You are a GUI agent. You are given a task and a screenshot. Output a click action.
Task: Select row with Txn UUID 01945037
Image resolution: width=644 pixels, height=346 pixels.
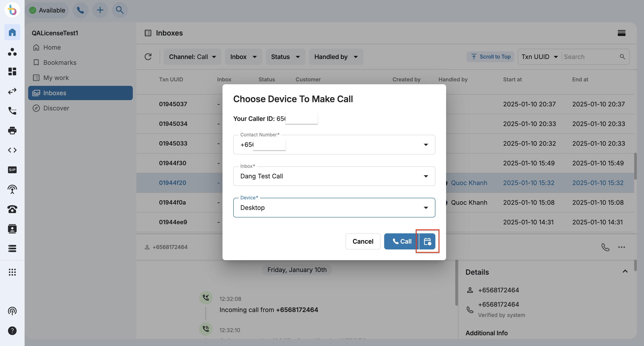point(385,104)
